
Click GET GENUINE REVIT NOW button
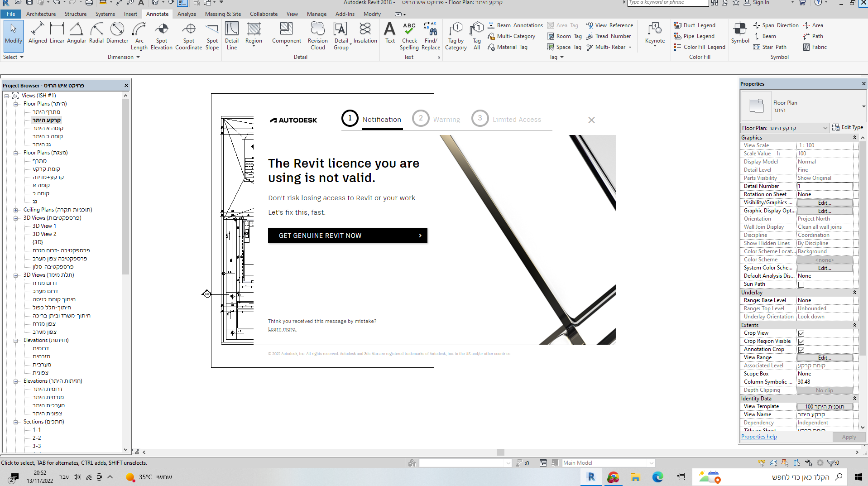[347, 236]
